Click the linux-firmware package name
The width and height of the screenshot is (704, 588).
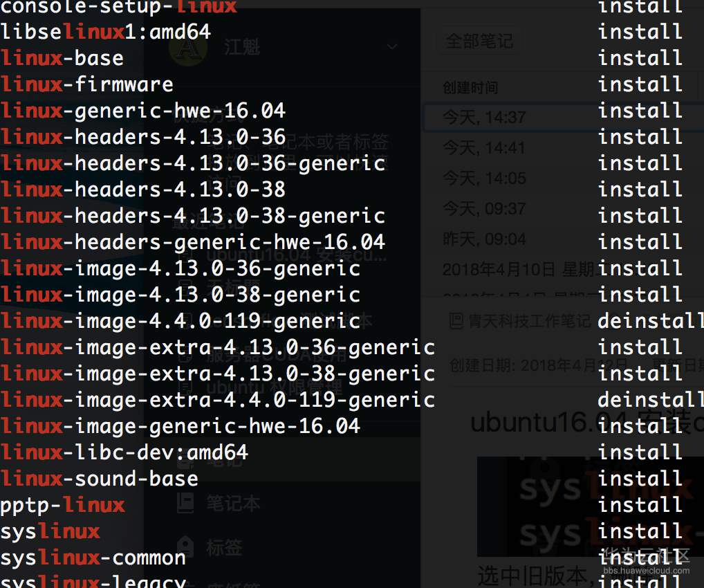(x=86, y=84)
